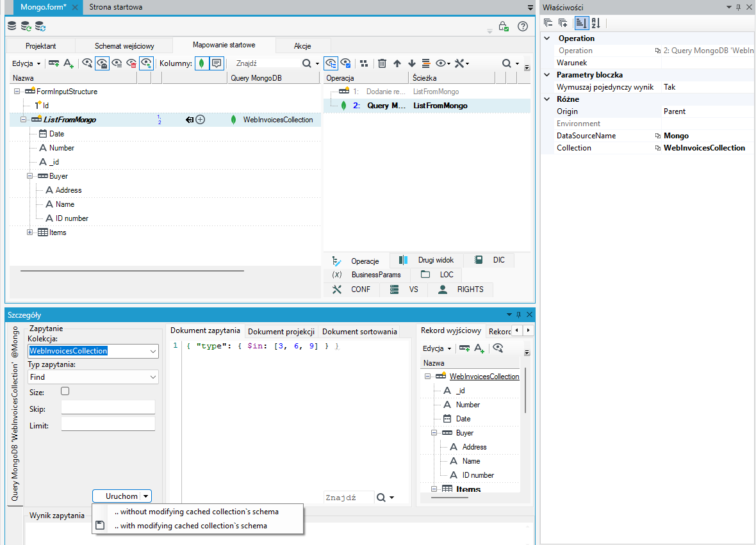Switch to the Schemat wejściowy tab
This screenshot has width=756, height=545.
pyautogui.click(x=124, y=45)
